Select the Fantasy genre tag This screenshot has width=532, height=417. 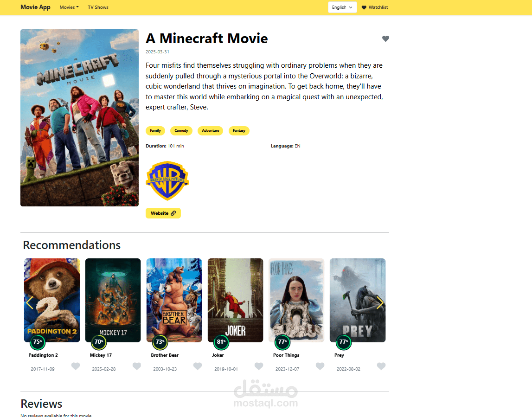[239, 131]
